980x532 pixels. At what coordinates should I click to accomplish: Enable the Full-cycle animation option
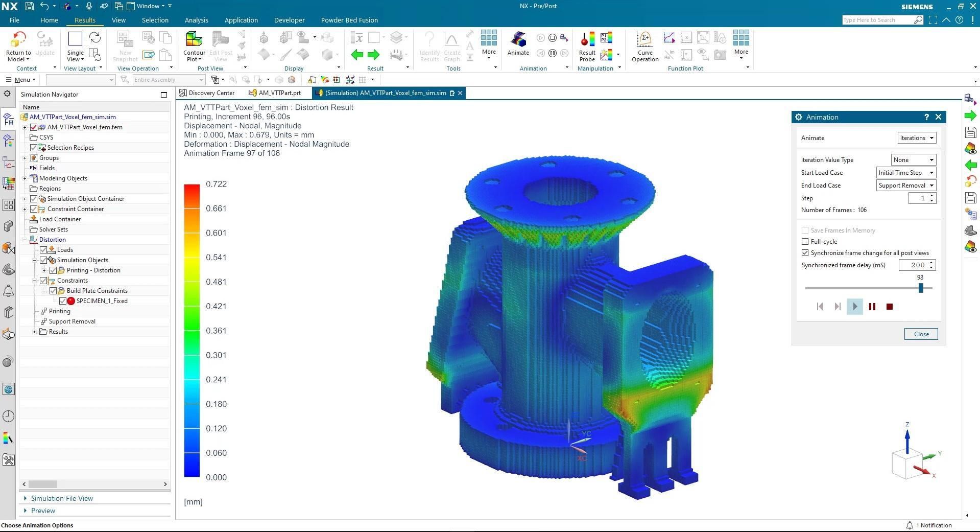click(x=805, y=241)
